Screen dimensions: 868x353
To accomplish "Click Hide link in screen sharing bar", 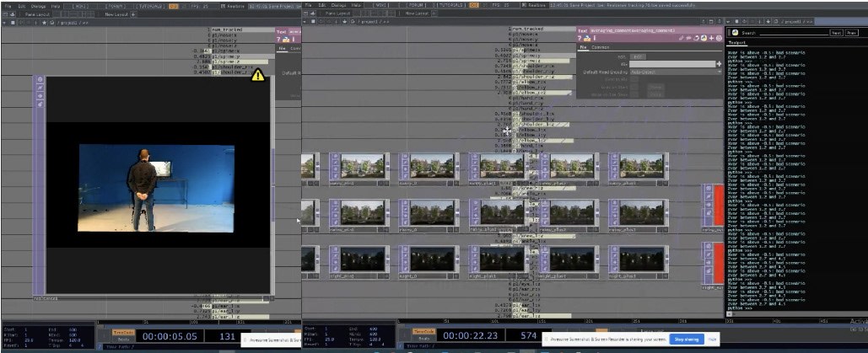I will [713, 340].
